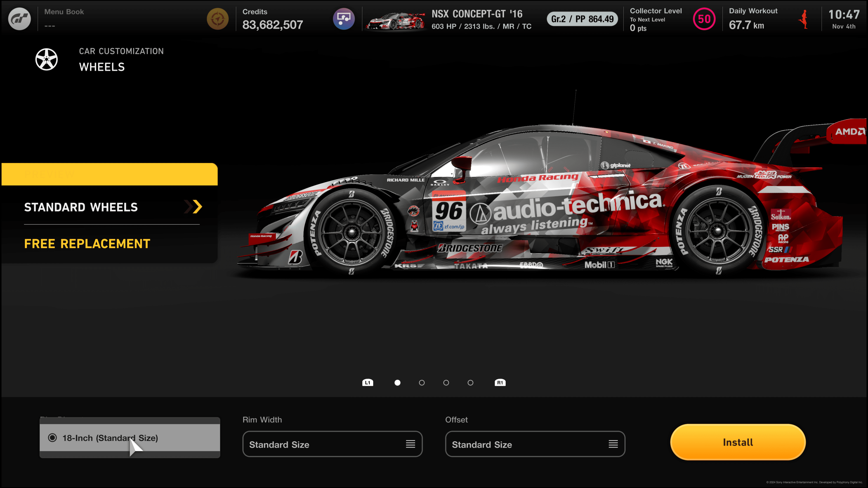Open Collector Level 50 circle badge
Viewport: 868px width, 488px height.
click(704, 19)
